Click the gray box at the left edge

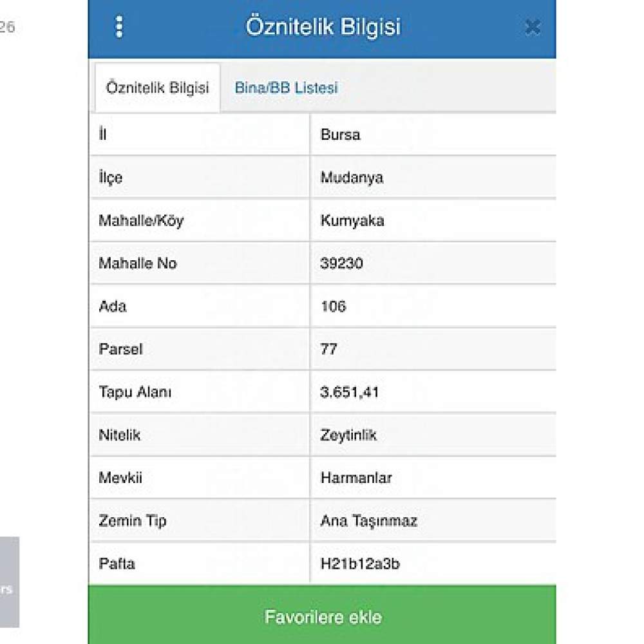[9, 582]
